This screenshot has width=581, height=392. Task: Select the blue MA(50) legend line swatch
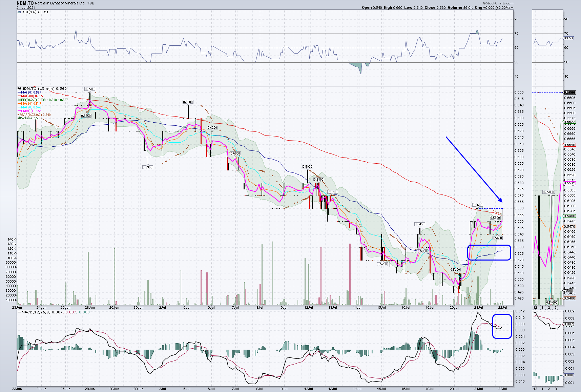(x=19, y=92)
